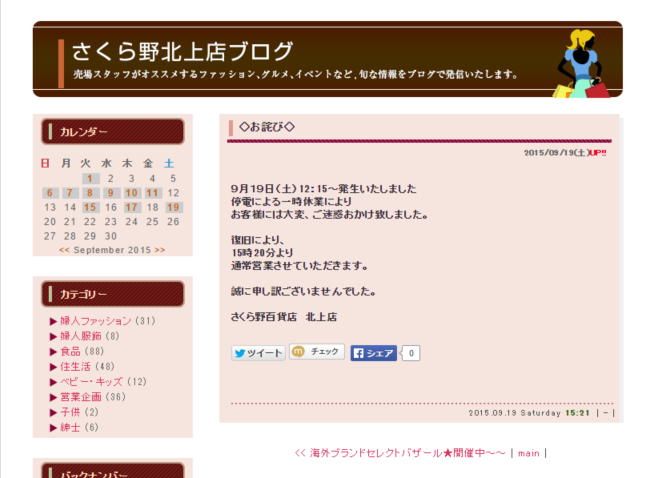
Task: Open calendar date 11
Action: tap(152, 193)
